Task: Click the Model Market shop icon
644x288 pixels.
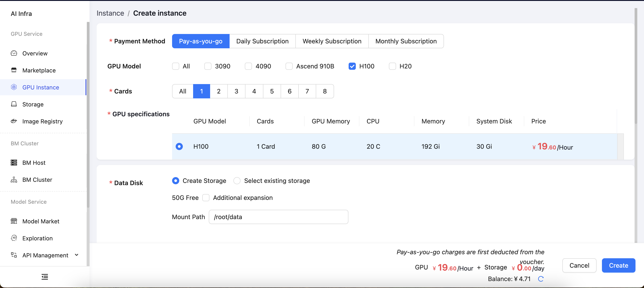Action: pyautogui.click(x=14, y=221)
